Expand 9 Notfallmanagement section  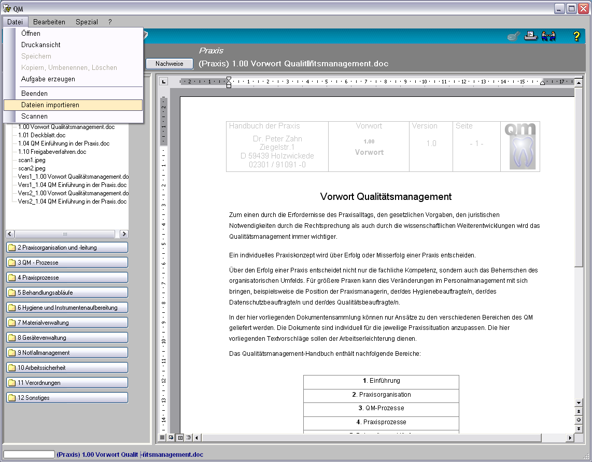click(x=67, y=353)
